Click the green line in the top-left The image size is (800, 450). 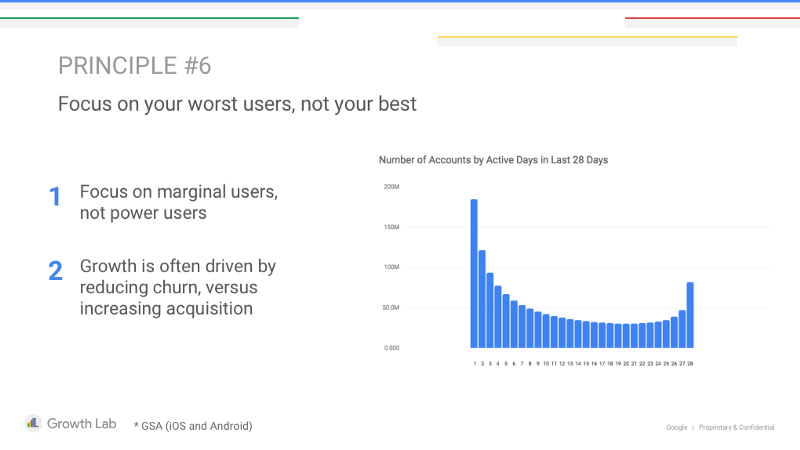click(x=150, y=18)
